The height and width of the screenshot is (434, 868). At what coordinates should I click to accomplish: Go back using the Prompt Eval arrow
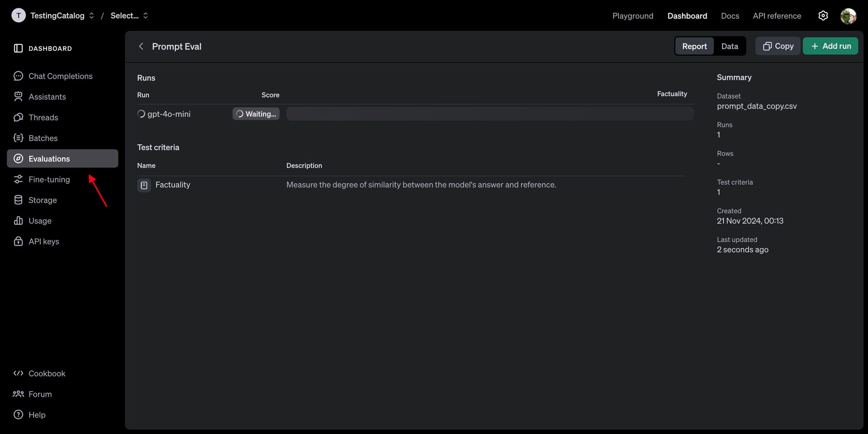tap(141, 46)
